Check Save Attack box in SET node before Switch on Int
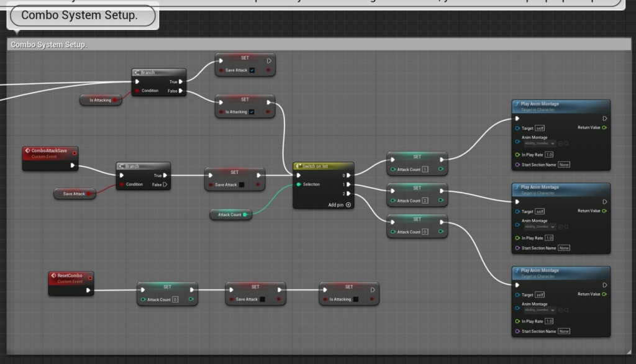636x364 pixels. click(x=242, y=184)
